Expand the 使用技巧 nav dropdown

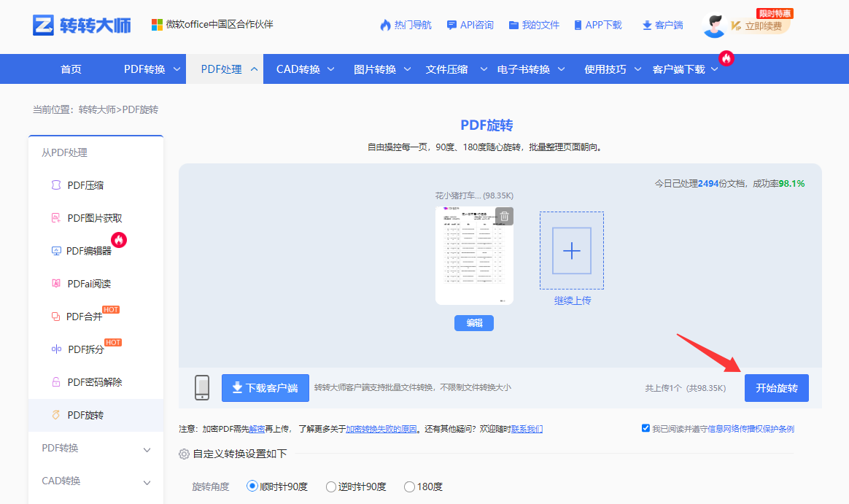point(637,69)
